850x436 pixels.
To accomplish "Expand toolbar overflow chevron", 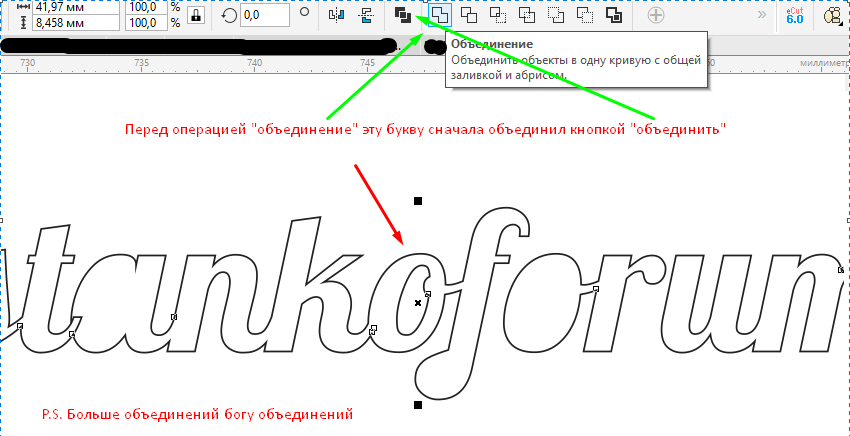I will pos(764,15).
